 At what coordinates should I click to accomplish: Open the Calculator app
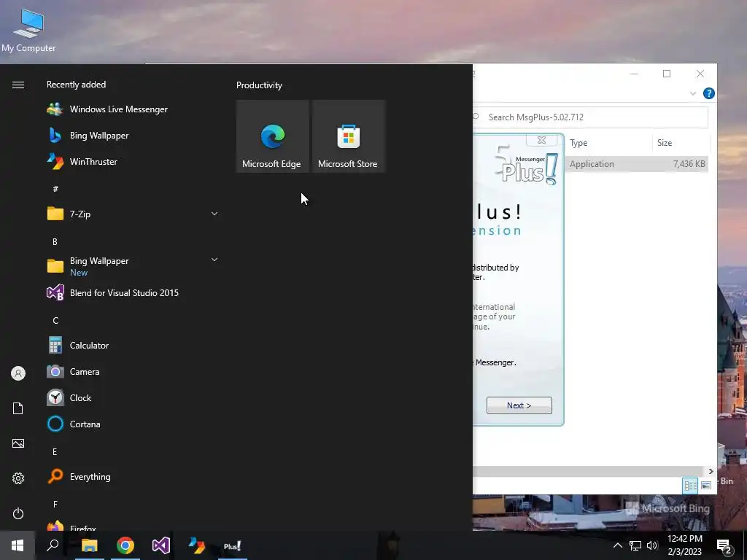133,345
